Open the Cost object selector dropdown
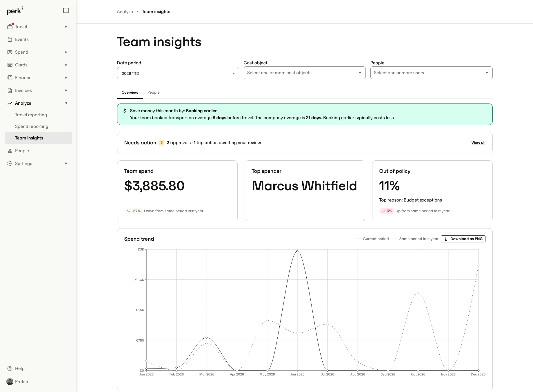Image resolution: width=533 pixels, height=392 pixels. point(305,73)
